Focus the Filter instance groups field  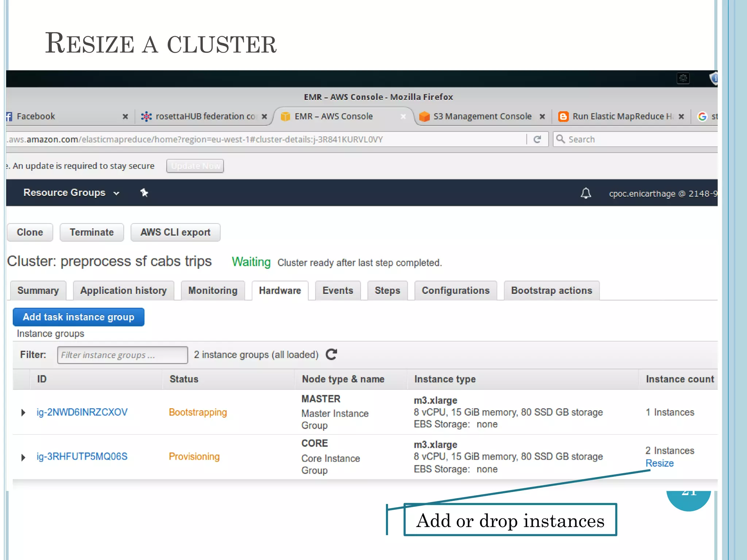(123, 355)
